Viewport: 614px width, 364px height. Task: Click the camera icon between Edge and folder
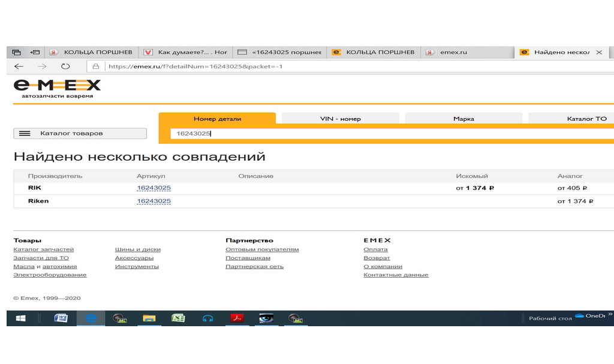pos(120,318)
